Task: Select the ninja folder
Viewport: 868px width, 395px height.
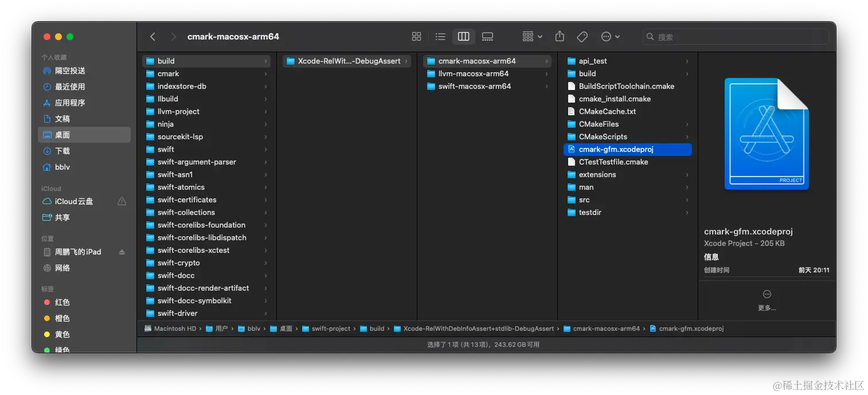Action: (x=206, y=124)
